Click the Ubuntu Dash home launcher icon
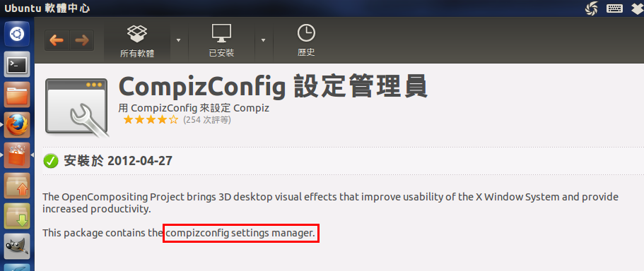 [x=17, y=34]
